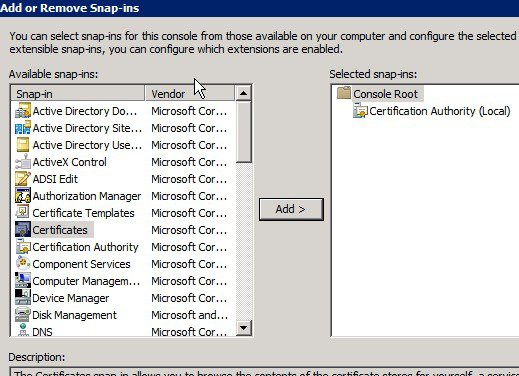Image resolution: width=519 pixels, height=376 pixels.
Task: Click the vendor cell in ActiveX Control row
Action: pos(189,162)
